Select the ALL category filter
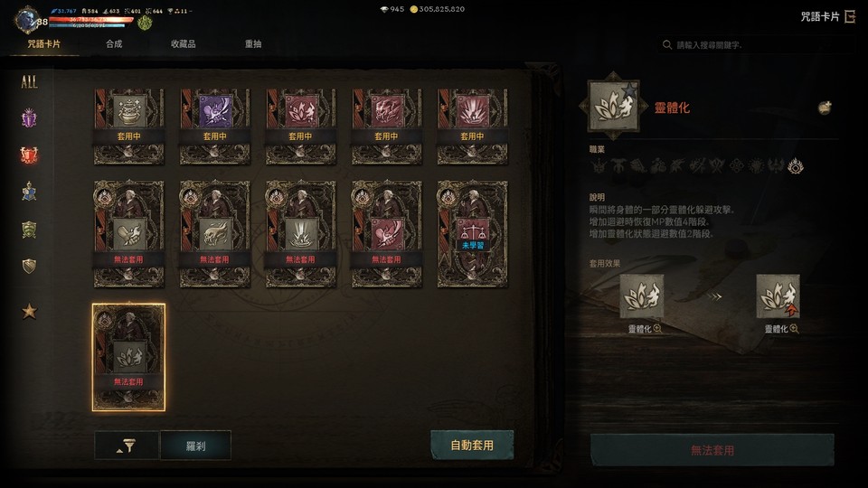 29,82
